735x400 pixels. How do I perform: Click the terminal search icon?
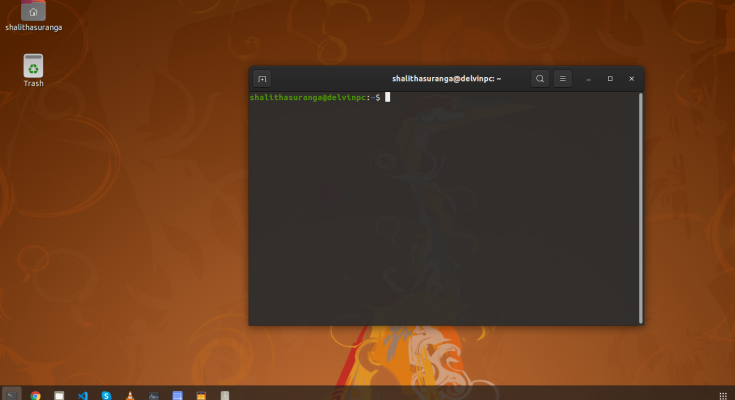tap(540, 78)
